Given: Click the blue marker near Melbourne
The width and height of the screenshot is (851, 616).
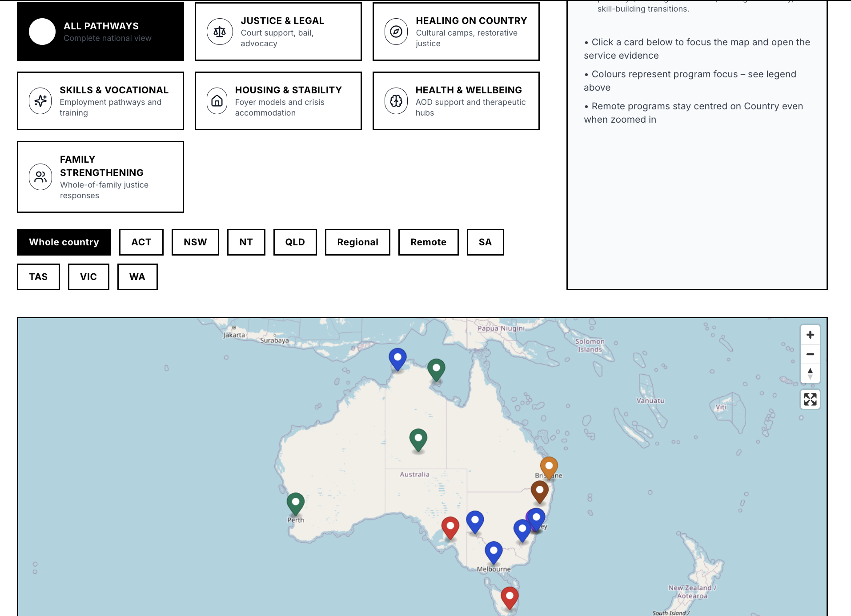Looking at the screenshot, I should coord(494,551).
